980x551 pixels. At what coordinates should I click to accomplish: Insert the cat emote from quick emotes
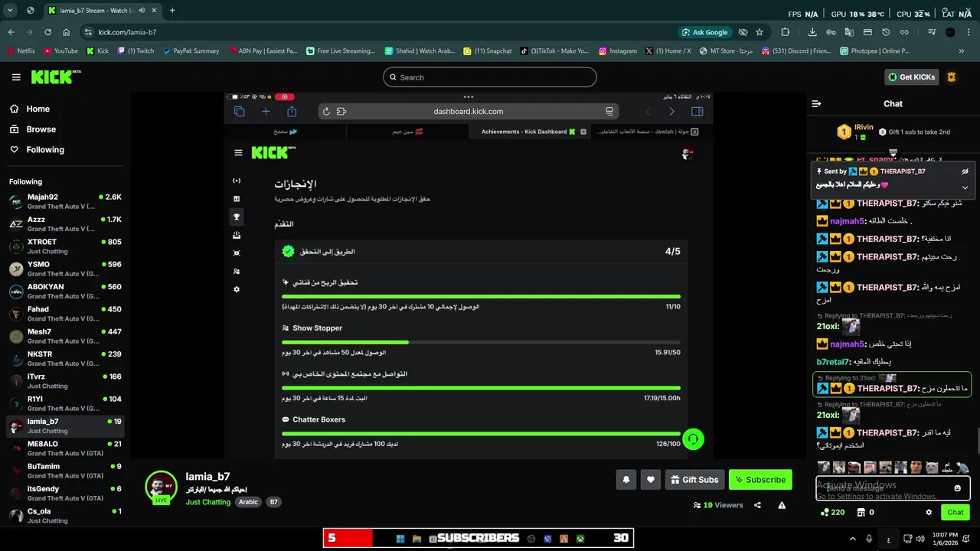pos(932,468)
